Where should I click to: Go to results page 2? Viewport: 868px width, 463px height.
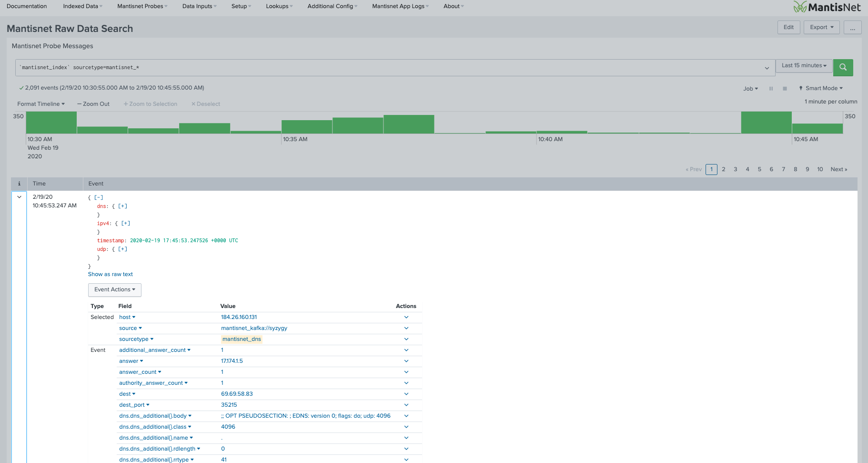coord(723,169)
